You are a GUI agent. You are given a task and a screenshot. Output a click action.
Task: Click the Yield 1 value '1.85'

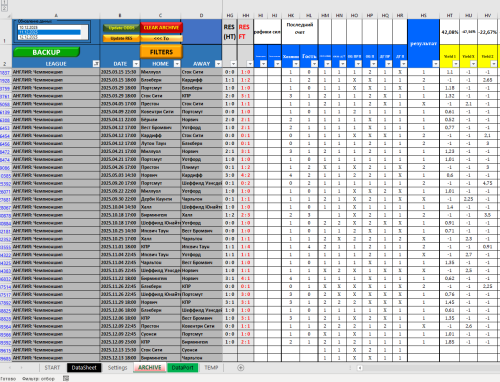pos(449,342)
